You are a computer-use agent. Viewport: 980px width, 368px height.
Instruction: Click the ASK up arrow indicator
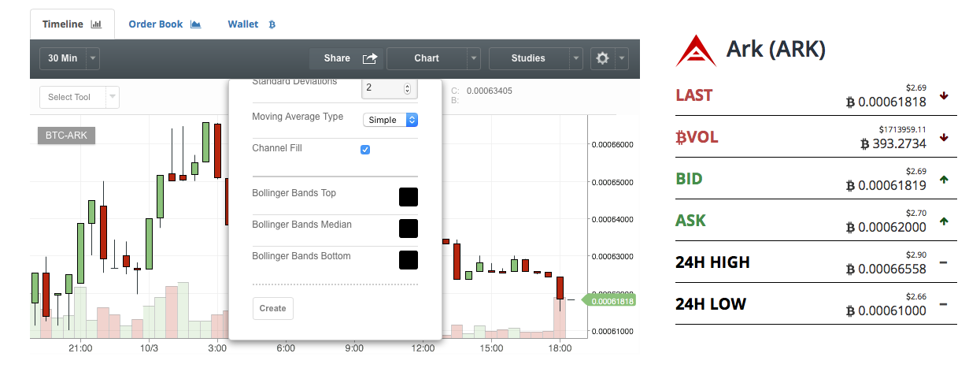click(944, 221)
